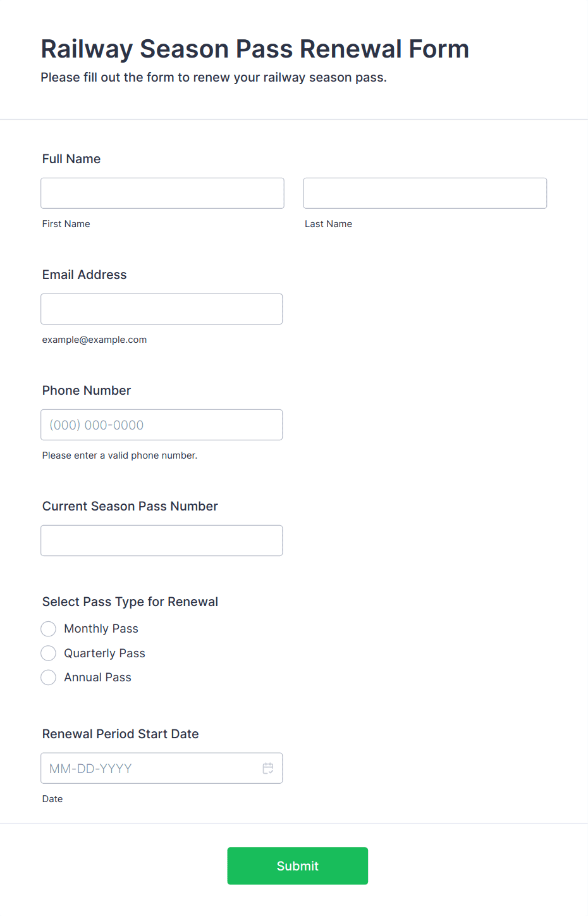Select the Annual Pass radio button
This screenshot has height=916, width=588.
[48, 678]
